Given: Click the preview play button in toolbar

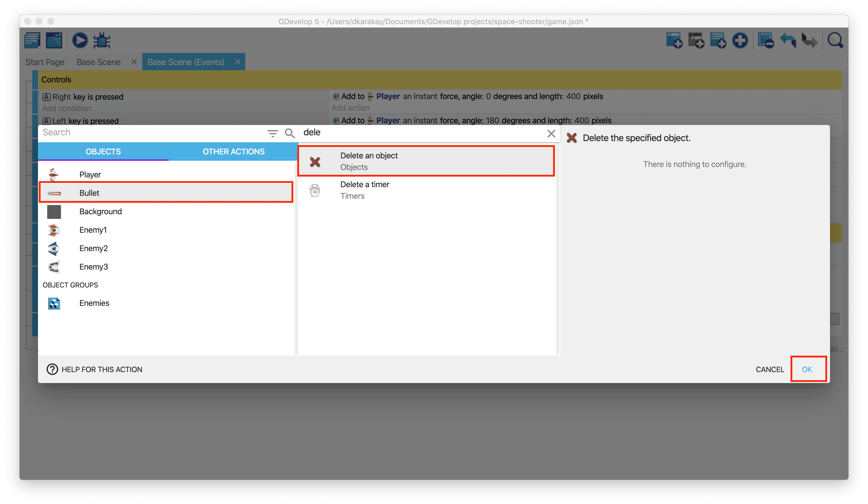Looking at the screenshot, I should point(79,40).
